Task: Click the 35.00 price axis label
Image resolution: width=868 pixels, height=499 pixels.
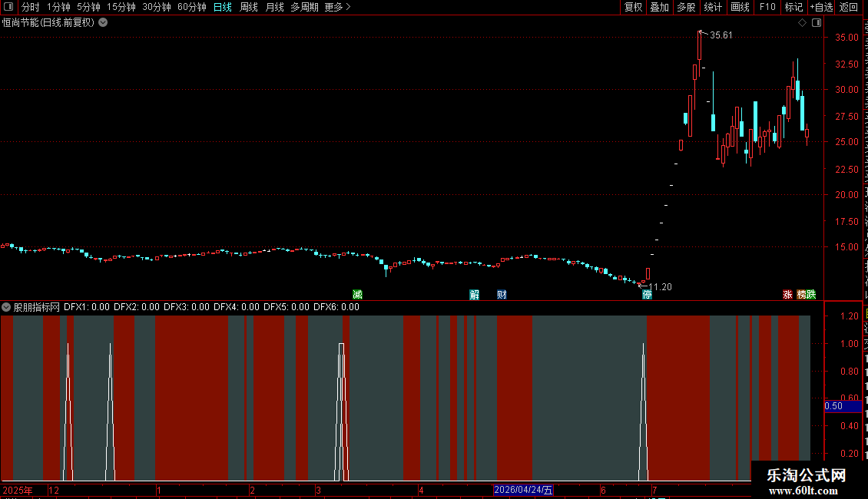Action: coord(847,38)
